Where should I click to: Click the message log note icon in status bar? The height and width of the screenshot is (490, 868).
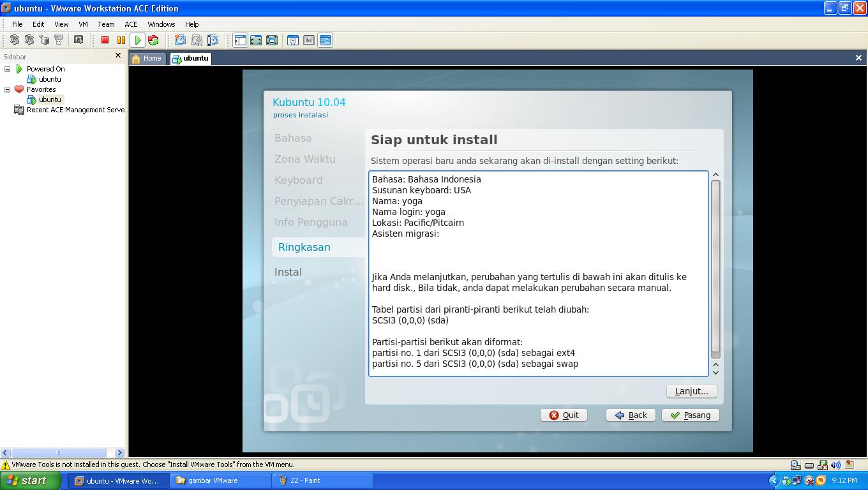pyautogui.click(x=849, y=465)
